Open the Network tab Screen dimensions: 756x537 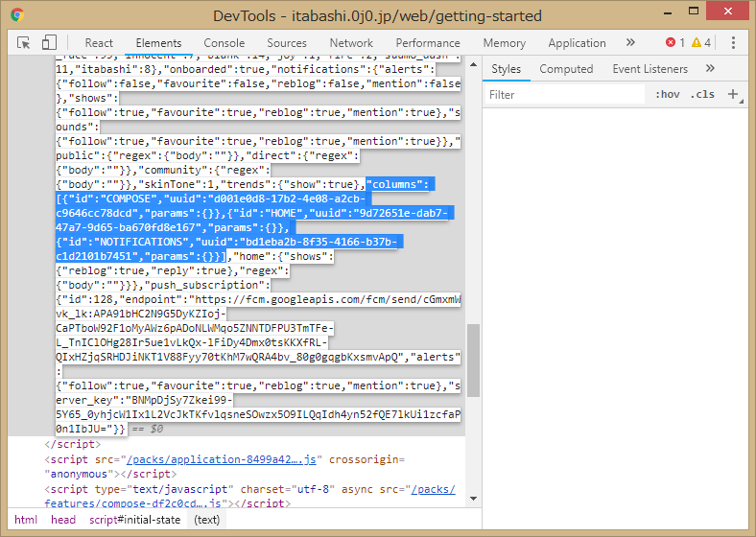click(351, 43)
